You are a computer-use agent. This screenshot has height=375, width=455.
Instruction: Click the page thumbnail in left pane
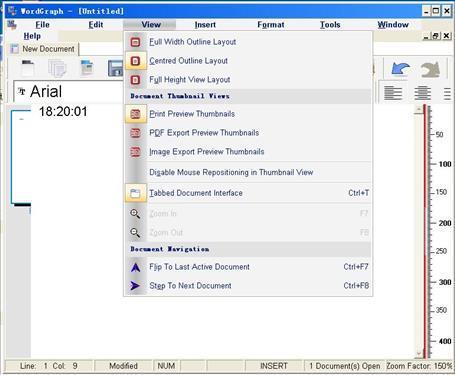pyautogui.click(x=21, y=157)
